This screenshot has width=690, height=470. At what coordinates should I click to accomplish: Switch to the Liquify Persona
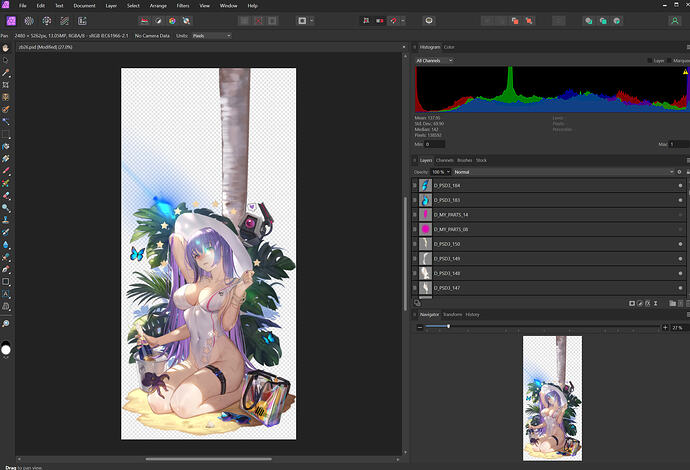pos(29,21)
